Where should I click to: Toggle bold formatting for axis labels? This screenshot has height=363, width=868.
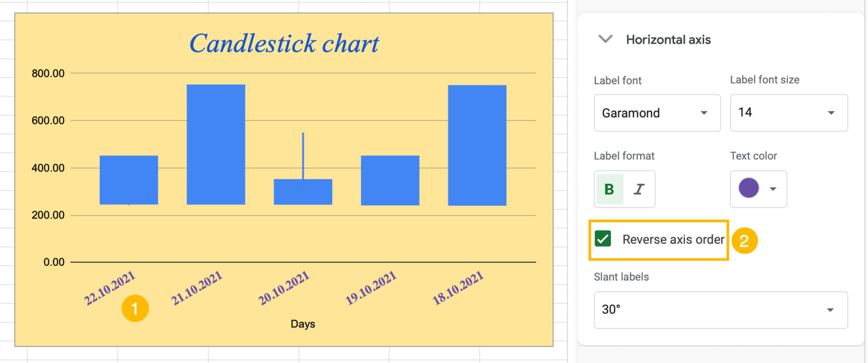click(x=609, y=189)
